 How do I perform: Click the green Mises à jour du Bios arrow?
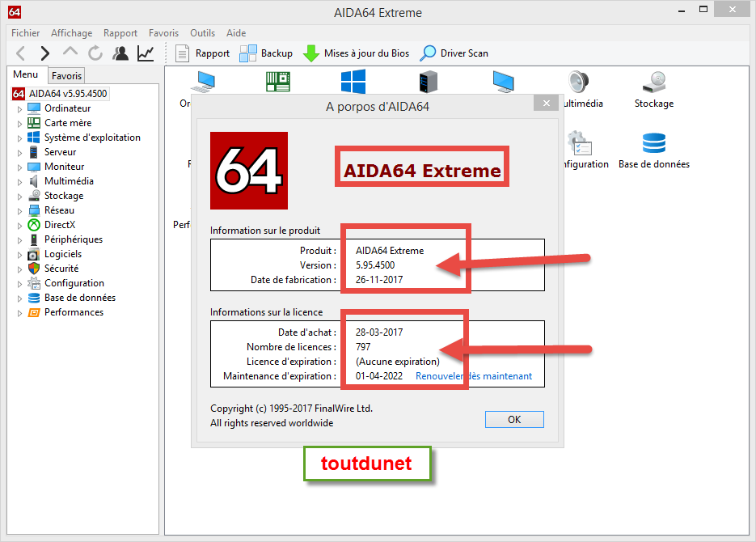point(311,53)
